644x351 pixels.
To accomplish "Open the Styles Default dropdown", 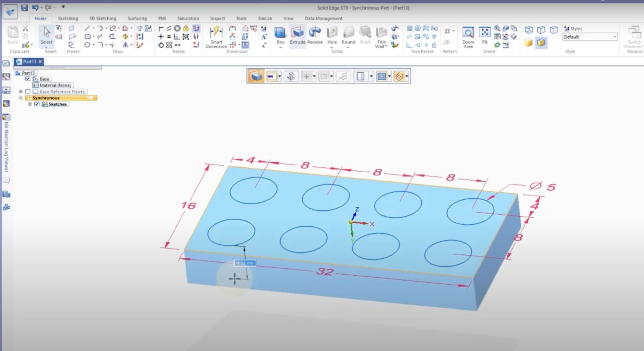I will 615,37.
